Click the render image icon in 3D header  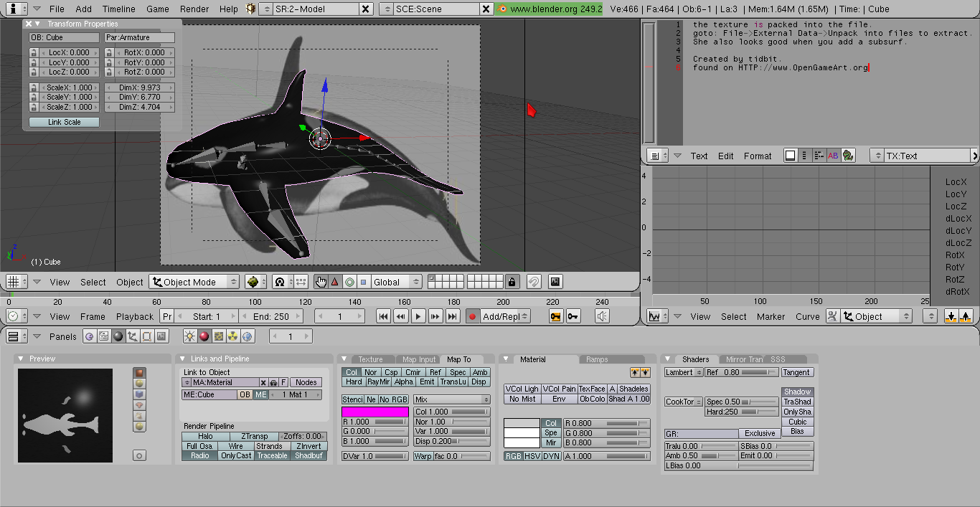pyautogui.click(x=555, y=282)
